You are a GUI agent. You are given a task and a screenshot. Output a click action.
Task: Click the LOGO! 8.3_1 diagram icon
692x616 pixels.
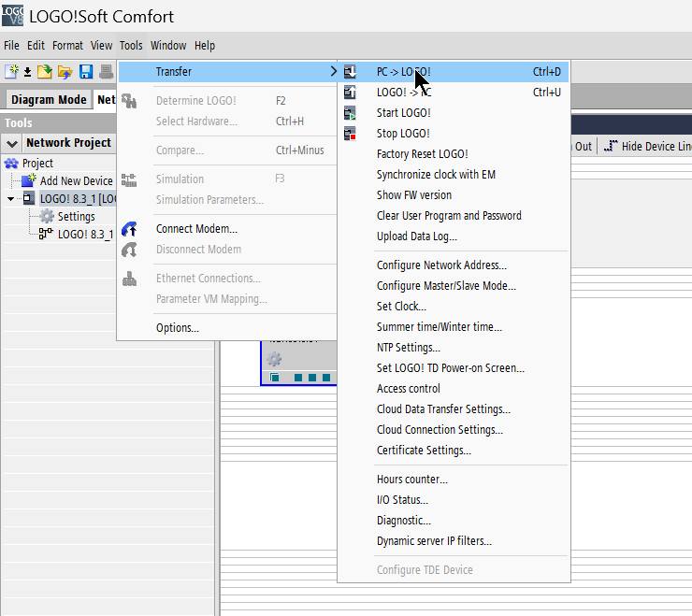[46, 234]
